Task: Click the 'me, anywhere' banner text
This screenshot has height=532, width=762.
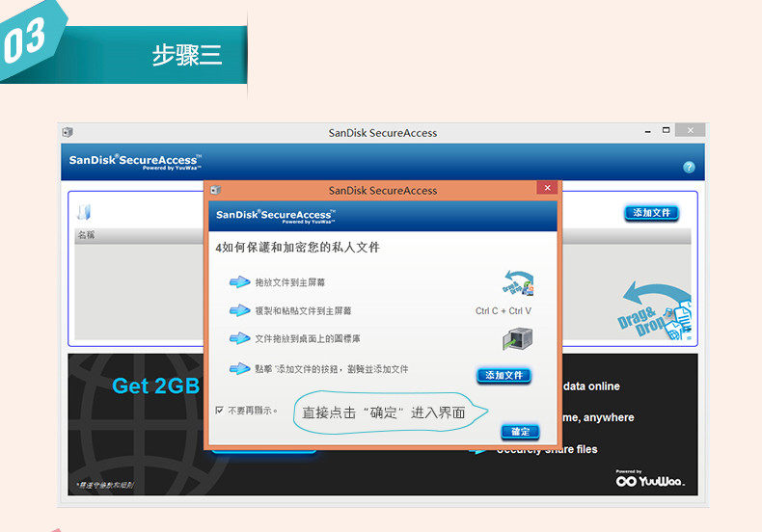Action: pos(598,418)
